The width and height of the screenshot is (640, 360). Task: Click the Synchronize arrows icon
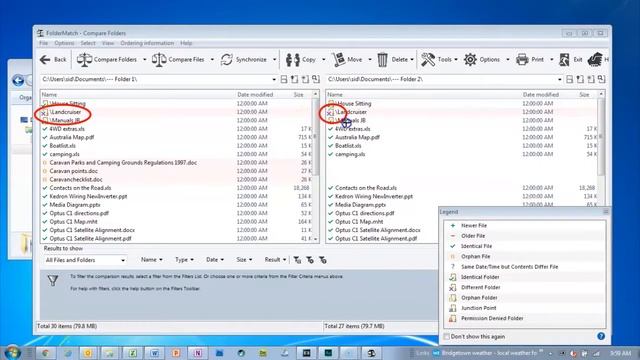click(226, 60)
